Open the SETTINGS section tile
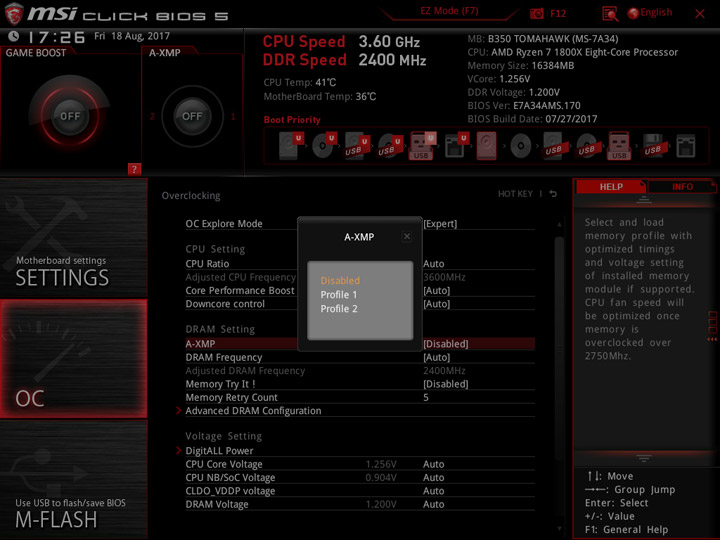This screenshot has height=540, width=720. click(73, 238)
